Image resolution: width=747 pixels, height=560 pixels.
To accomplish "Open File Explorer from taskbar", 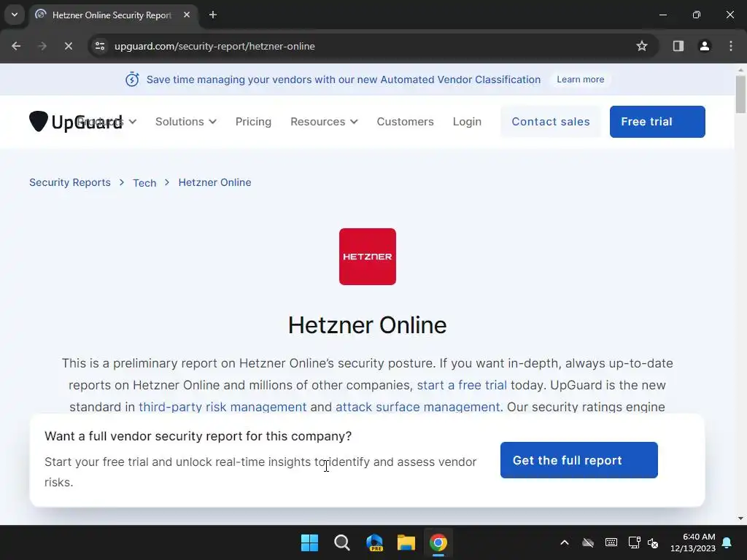I will click(406, 542).
